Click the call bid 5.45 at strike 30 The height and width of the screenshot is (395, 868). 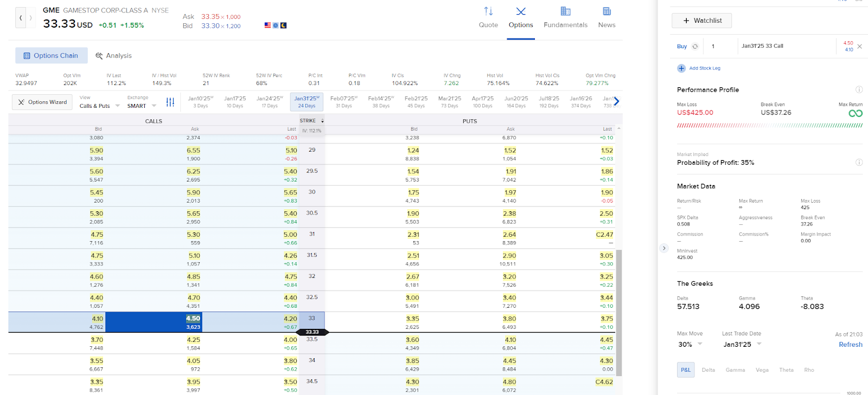pos(97,192)
